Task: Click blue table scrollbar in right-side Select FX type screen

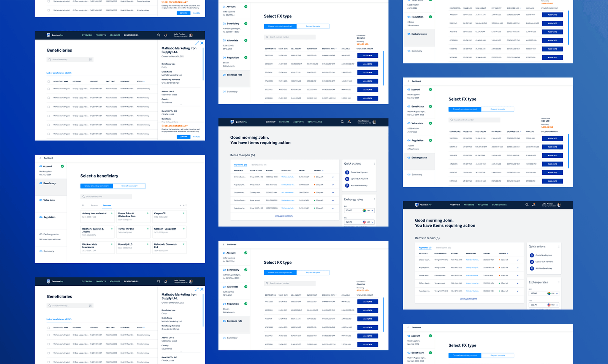Action: [568, 151]
